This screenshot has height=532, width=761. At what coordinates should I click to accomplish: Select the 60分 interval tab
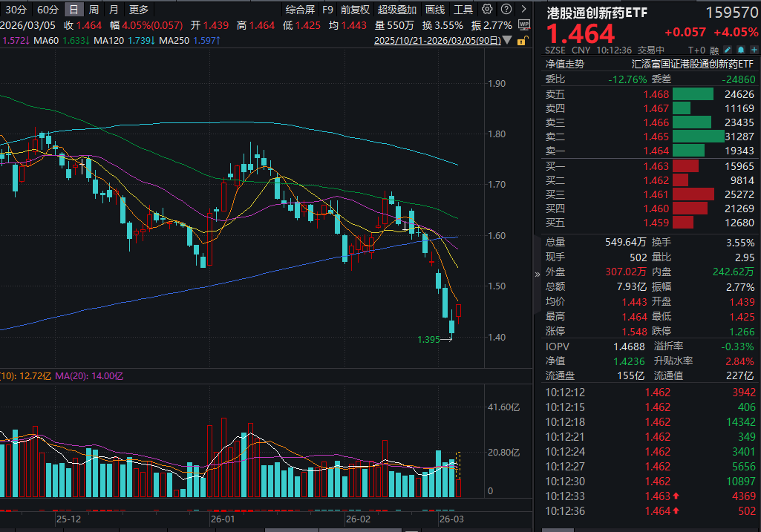point(48,9)
